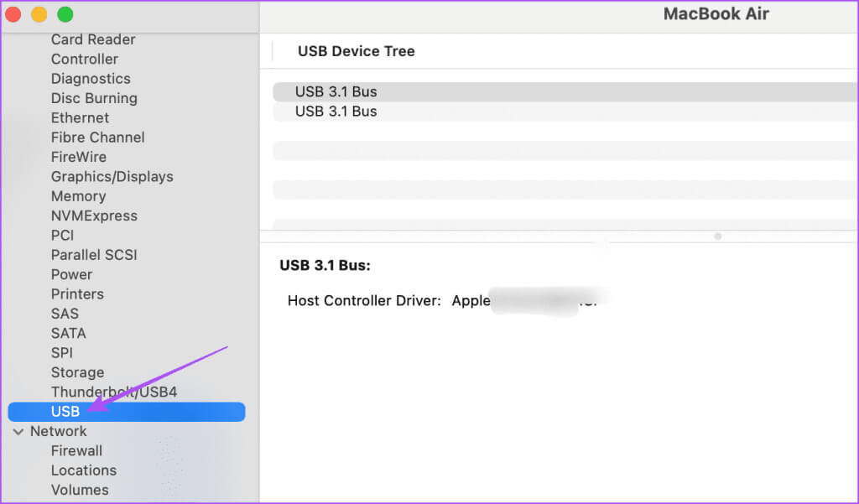
Task: Open Diagnostics section
Action: [x=91, y=79]
